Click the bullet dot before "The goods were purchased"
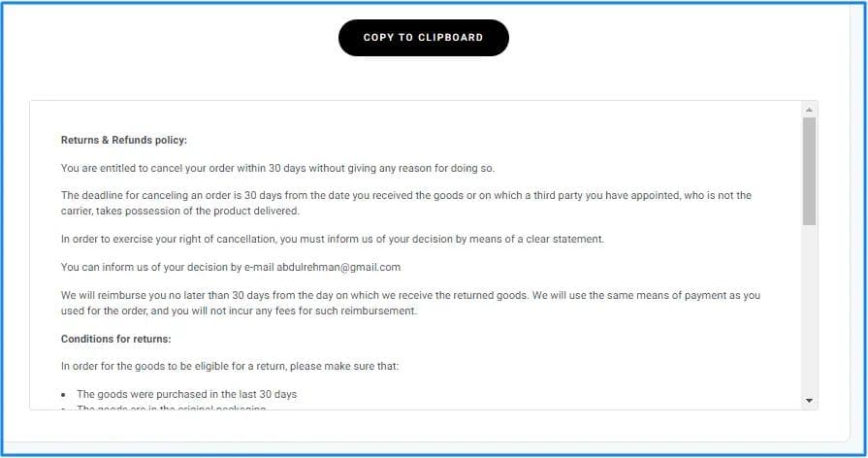The image size is (868, 458). tap(64, 396)
